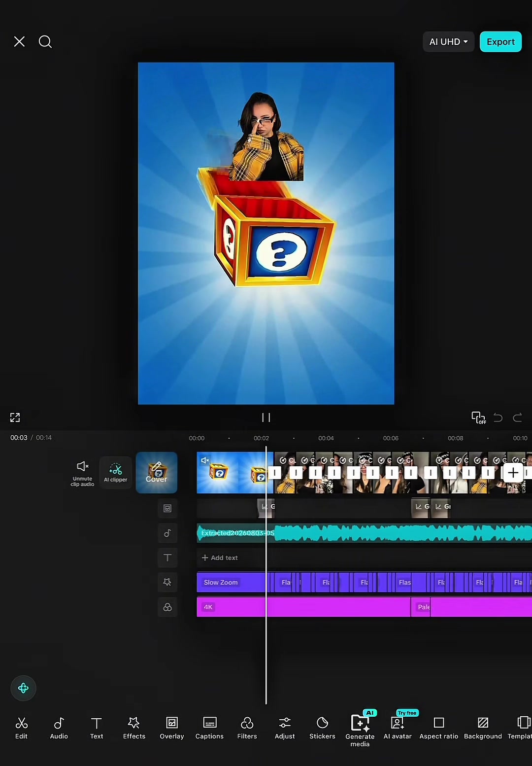Open the AI avatar tool
532x766 pixels.
point(398,727)
